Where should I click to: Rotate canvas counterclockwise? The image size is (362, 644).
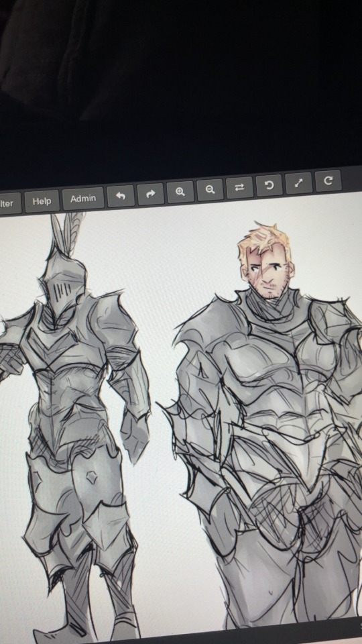point(269,185)
